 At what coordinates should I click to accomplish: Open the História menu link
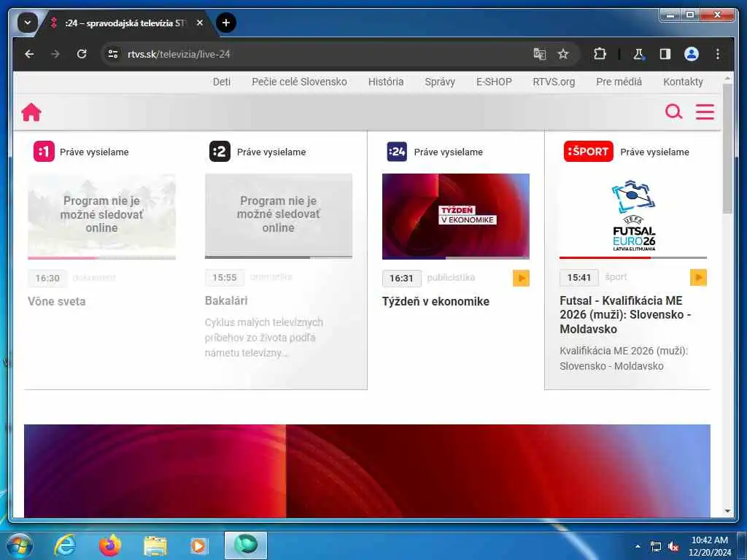pyautogui.click(x=386, y=82)
